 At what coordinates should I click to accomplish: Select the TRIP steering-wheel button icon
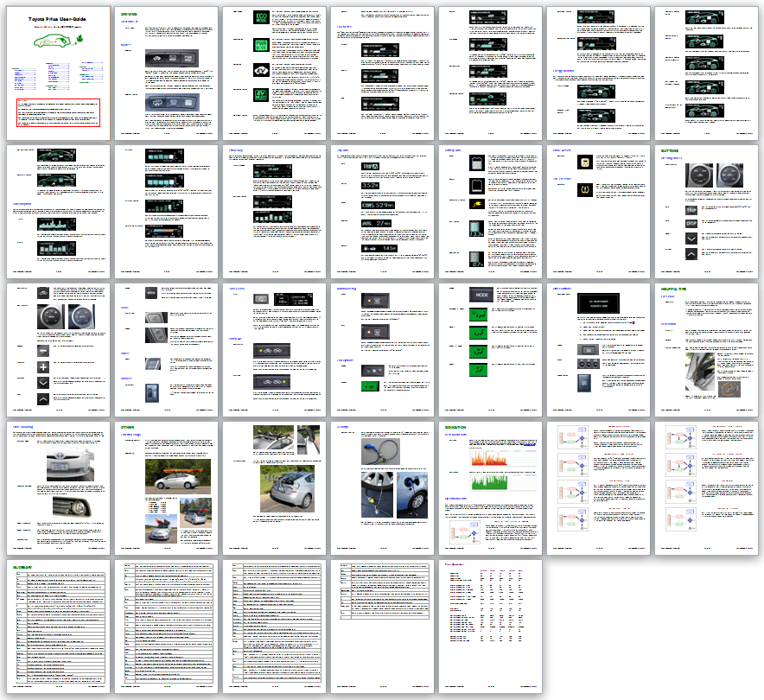691,210
